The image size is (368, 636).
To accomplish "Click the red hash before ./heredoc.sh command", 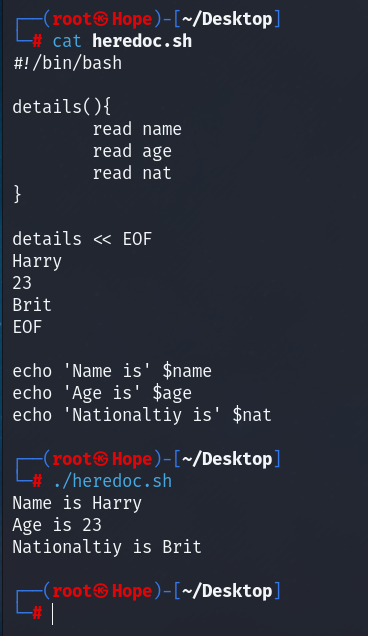I will tap(37, 481).
